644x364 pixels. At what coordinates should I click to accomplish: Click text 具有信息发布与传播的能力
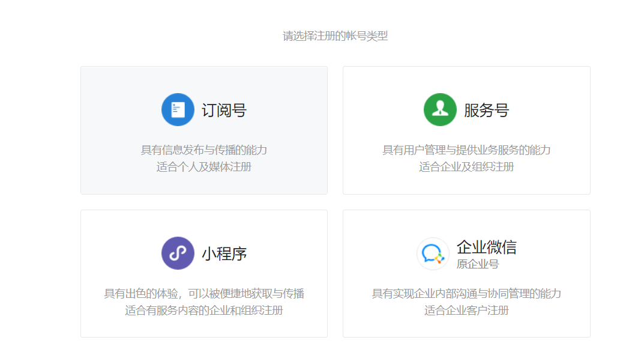(204, 150)
